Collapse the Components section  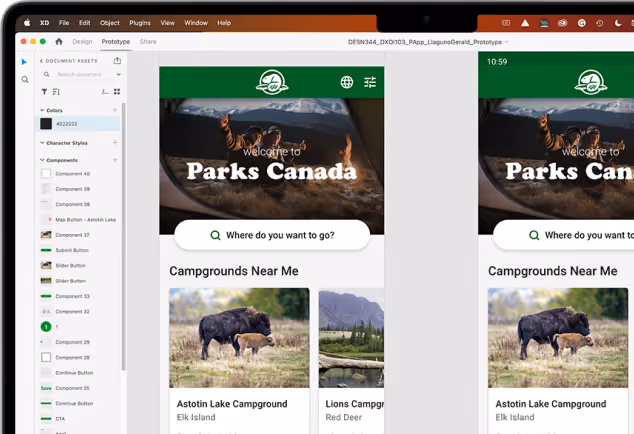click(x=42, y=160)
